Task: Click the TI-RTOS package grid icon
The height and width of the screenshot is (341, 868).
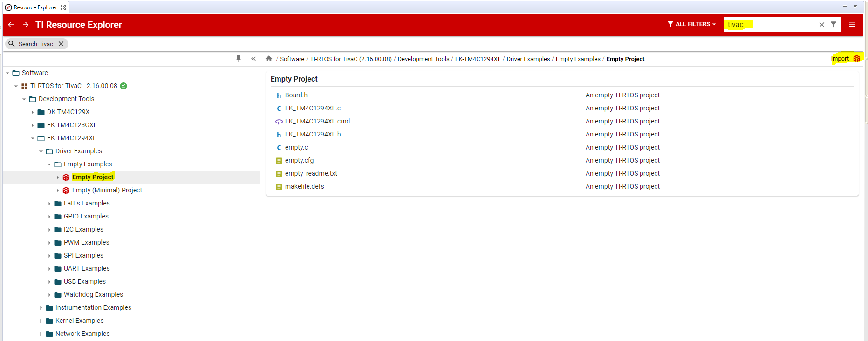Action: point(24,86)
